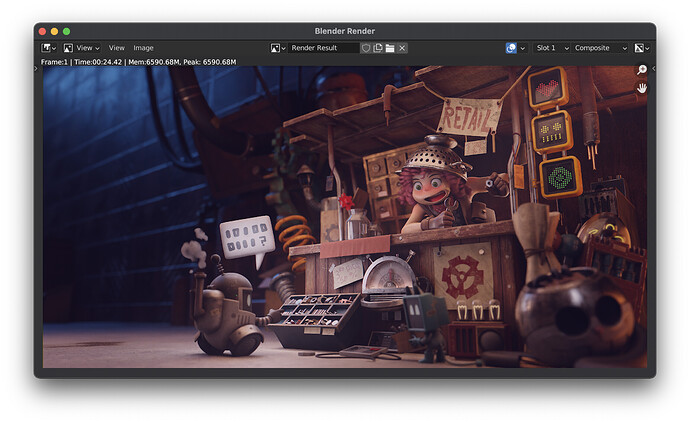
Task: Open the Image menu
Action: click(x=143, y=48)
